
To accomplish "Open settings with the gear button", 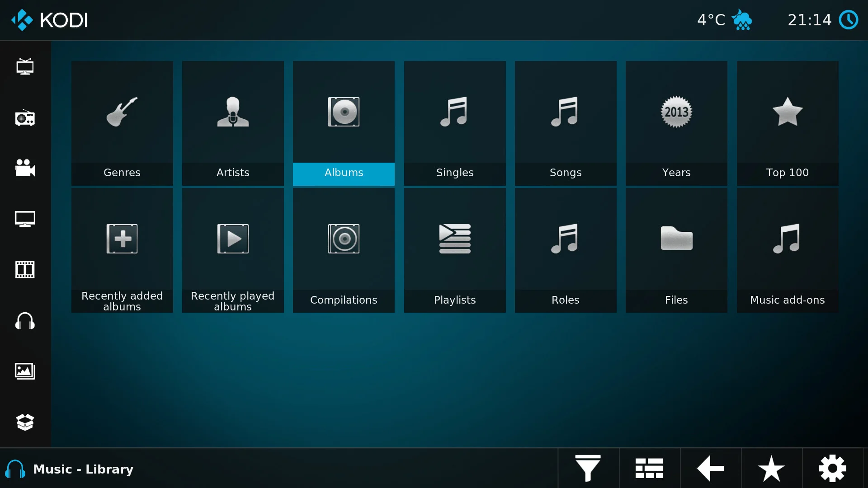I will pos(832,469).
